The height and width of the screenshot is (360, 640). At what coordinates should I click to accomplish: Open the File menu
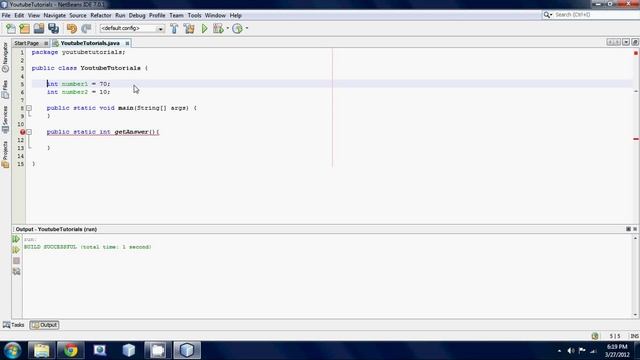pyautogui.click(x=6, y=16)
